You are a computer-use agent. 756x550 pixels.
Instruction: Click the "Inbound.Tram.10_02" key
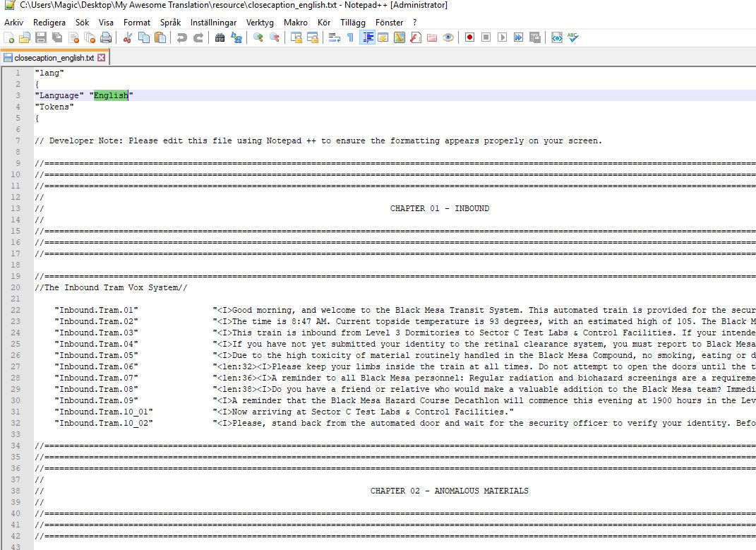104,423
